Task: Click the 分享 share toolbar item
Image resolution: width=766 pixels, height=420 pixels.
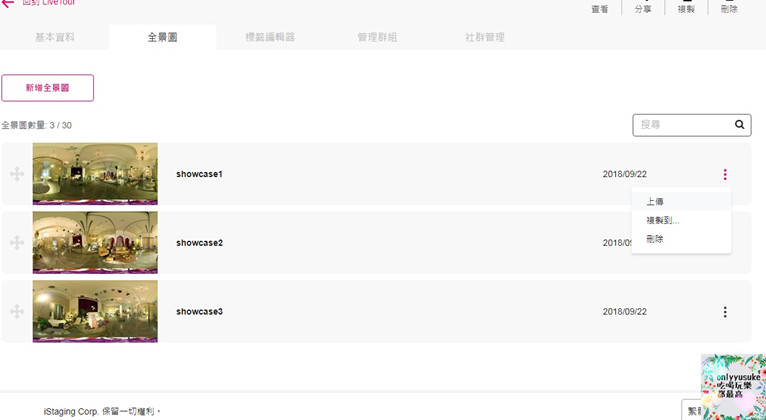Action: point(643,8)
